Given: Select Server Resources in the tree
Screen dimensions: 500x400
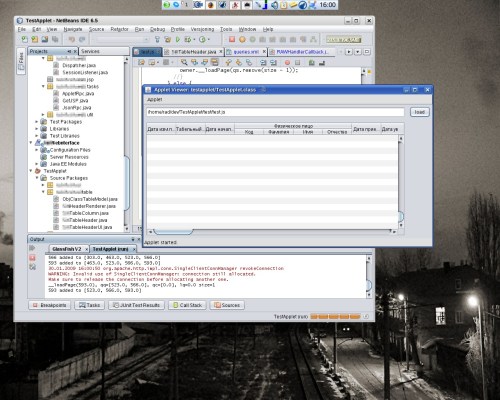Looking at the screenshot, I should pyautogui.click(x=69, y=157).
